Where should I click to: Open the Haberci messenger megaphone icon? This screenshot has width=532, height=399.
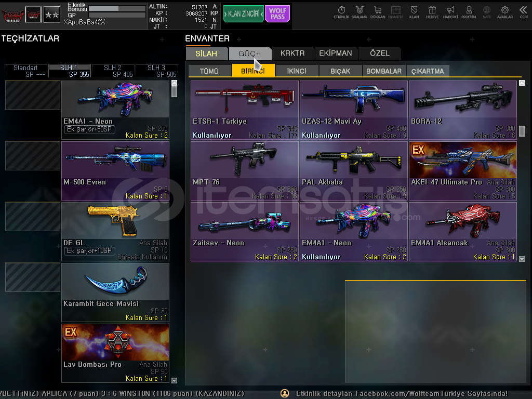pos(450,12)
